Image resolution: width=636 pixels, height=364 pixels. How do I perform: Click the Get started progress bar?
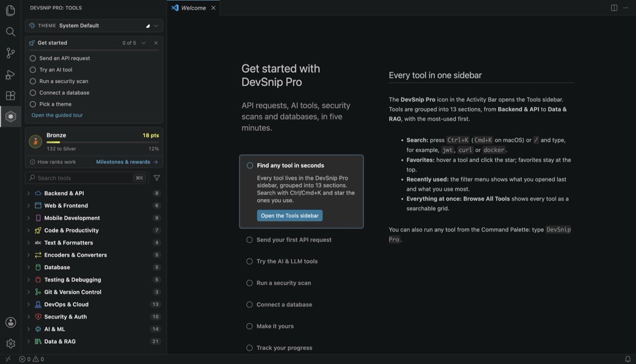[94, 51]
